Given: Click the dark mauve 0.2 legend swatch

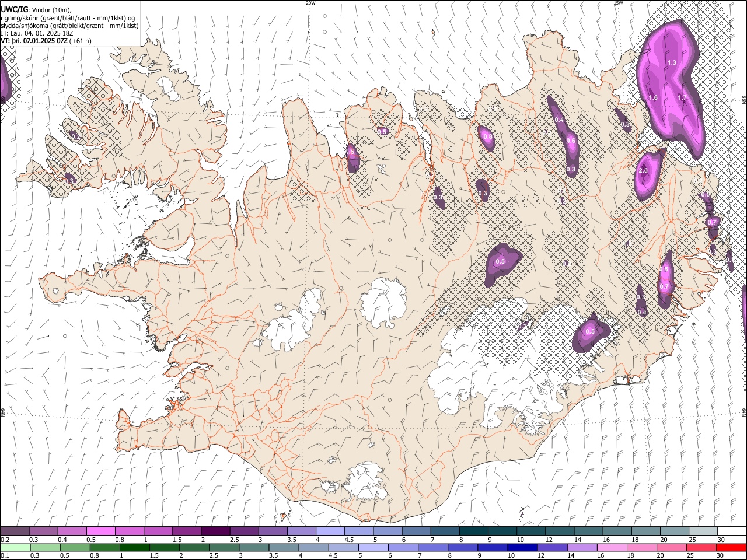Looking at the screenshot, I should (15, 531).
